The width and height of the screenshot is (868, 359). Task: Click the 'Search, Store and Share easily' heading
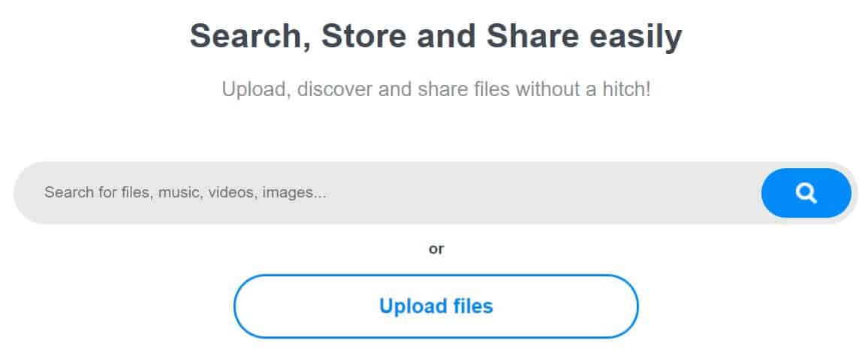click(436, 37)
